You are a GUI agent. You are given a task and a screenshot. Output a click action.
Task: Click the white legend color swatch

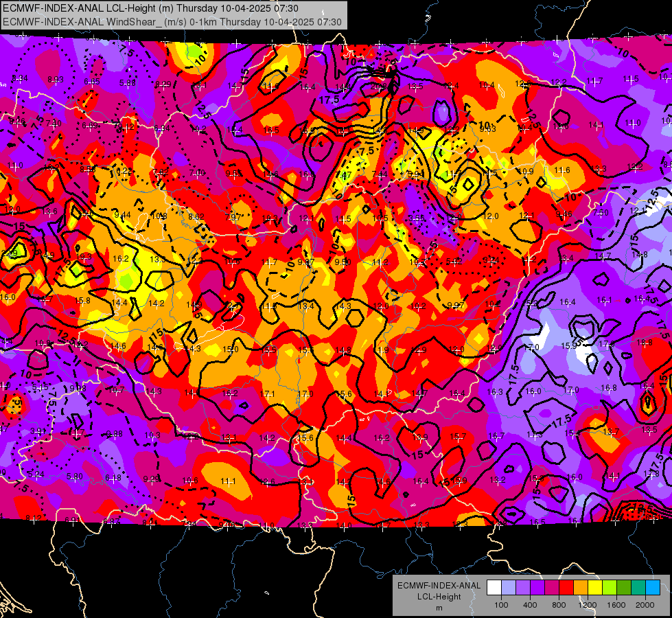point(494,588)
